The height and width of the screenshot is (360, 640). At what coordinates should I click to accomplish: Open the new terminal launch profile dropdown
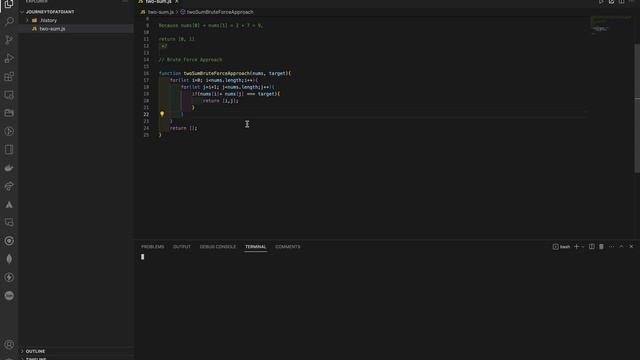[x=583, y=247]
